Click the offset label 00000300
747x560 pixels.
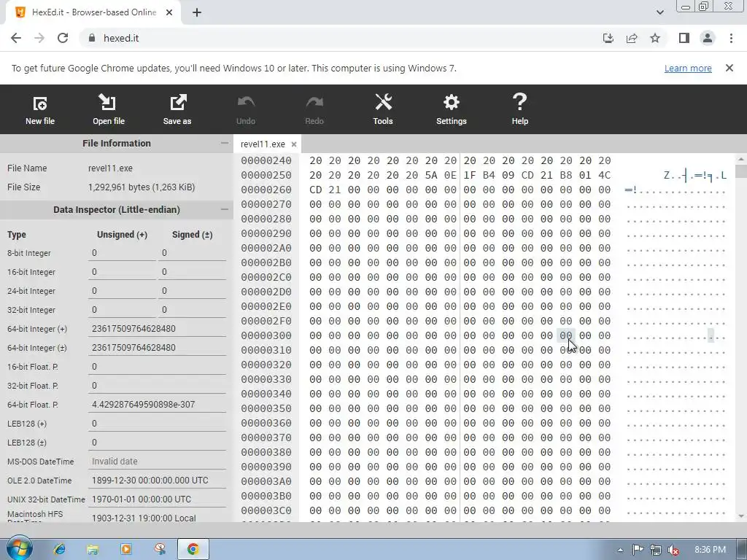pos(266,335)
